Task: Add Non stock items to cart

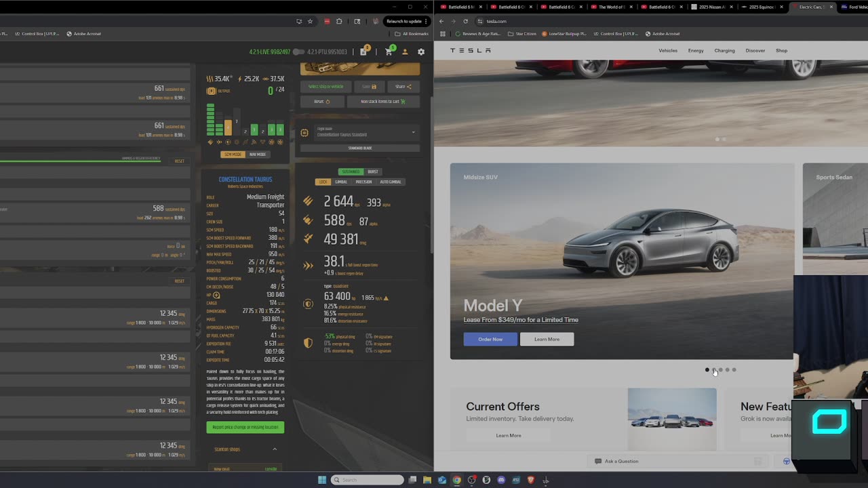Action: click(x=383, y=102)
